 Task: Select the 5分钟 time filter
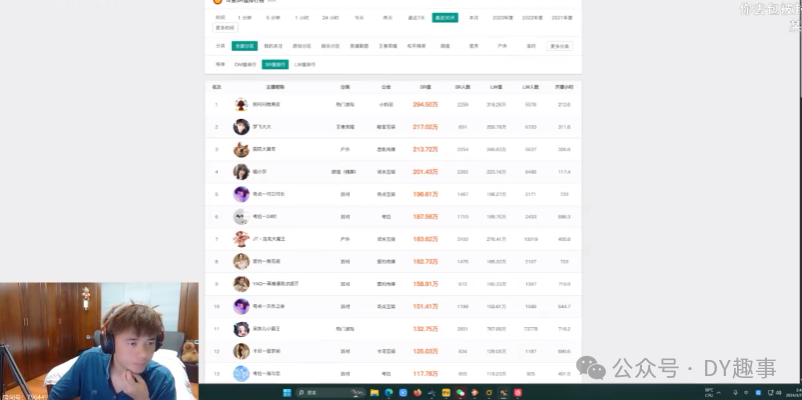tap(273, 18)
